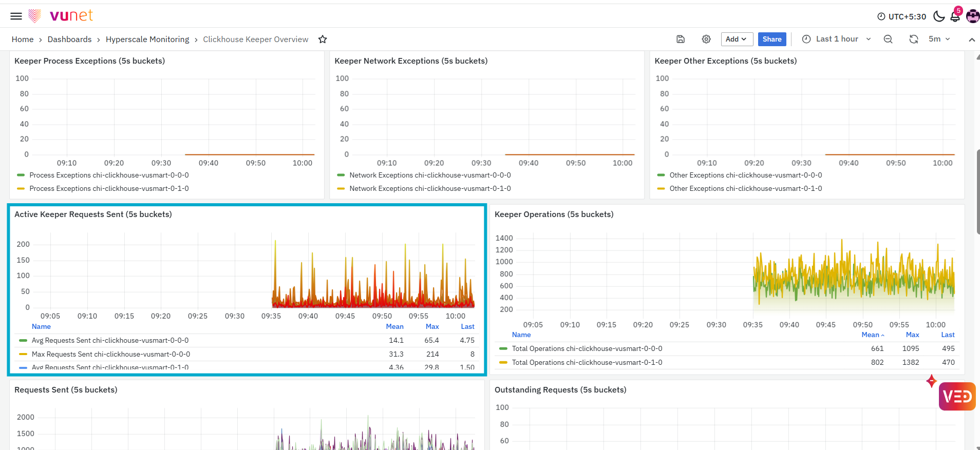
Task: Open the VED assistant widget
Action: point(957,396)
